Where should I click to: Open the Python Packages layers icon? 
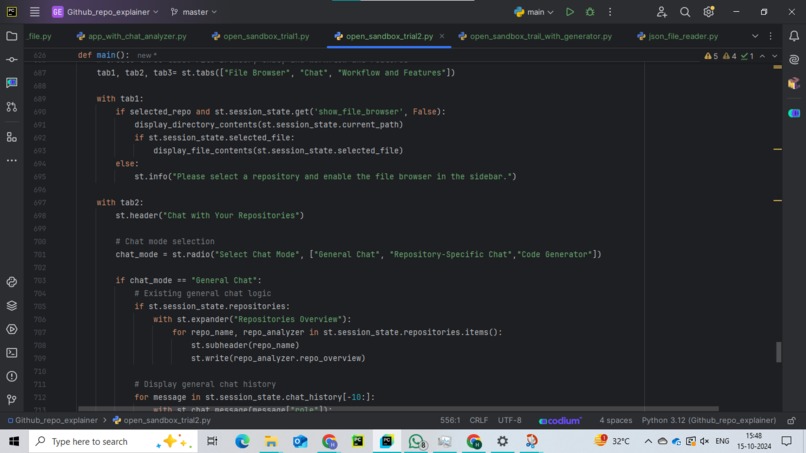coord(11,305)
